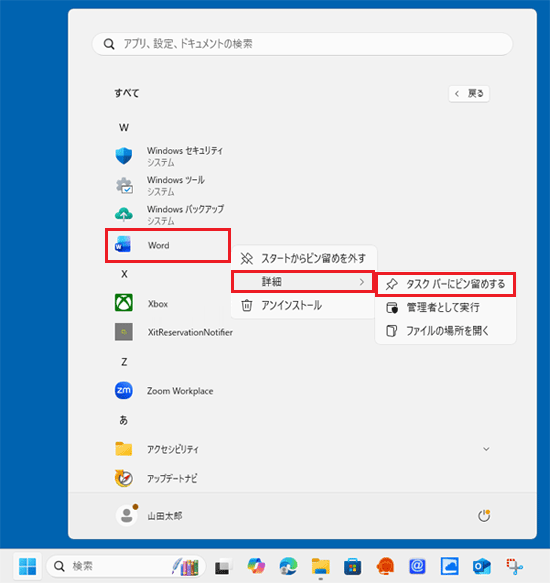This screenshot has width=550, height=583.
Task: Open Windows セキュリティ entry
Action: point(169,156)
